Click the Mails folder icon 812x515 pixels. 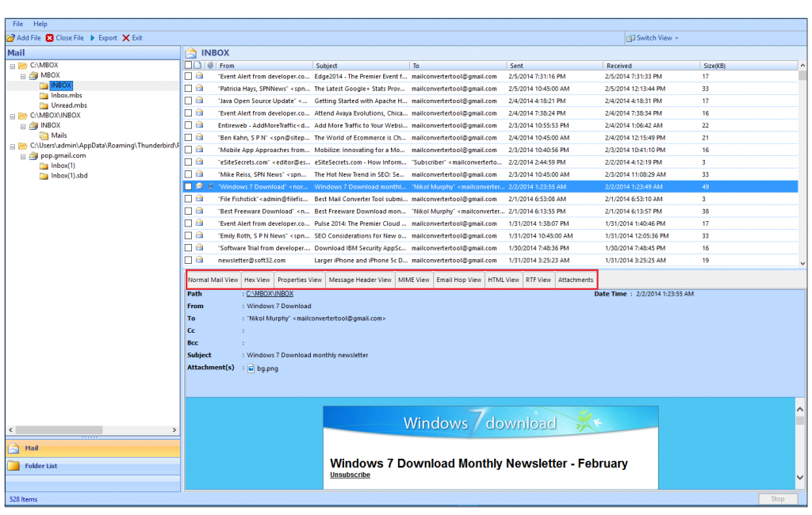click(44, 135)
